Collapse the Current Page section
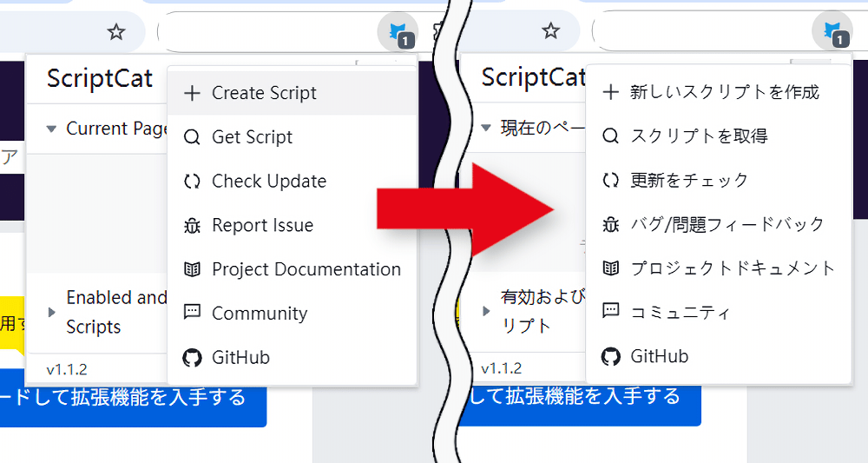 point(51,129)
